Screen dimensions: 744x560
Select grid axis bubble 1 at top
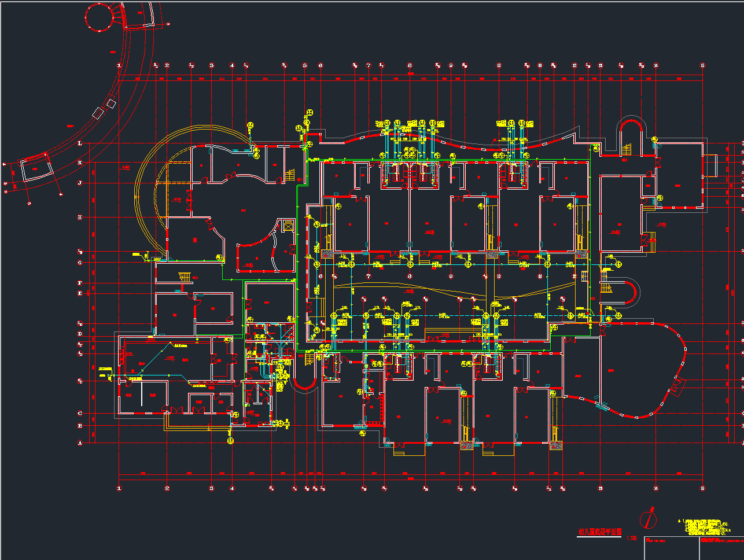(119, 66)
